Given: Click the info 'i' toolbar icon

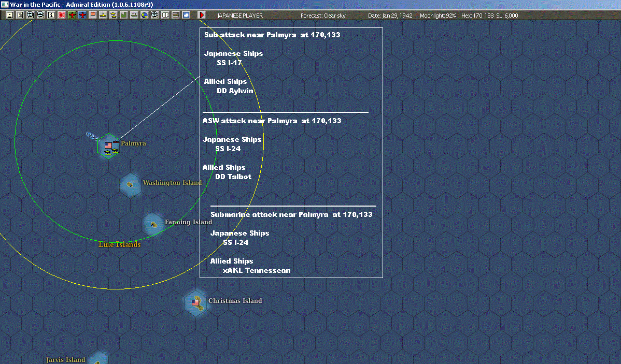Looking at the screenshot, I should click(x=51, y=15).
